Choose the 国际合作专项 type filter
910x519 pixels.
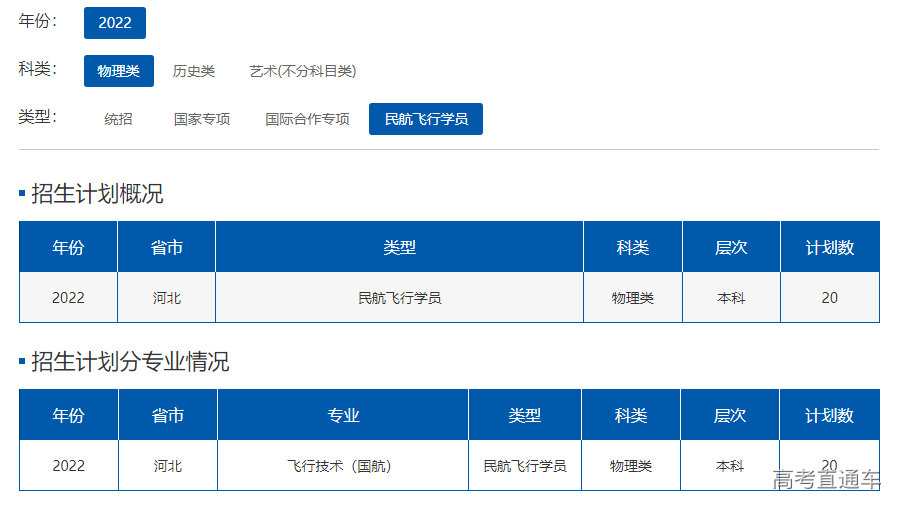point(307,119)
